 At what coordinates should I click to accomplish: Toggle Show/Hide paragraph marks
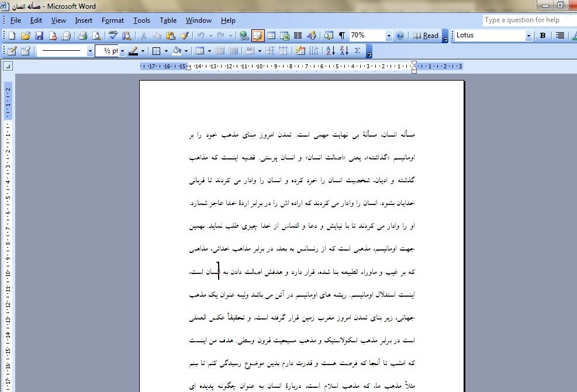pos(341,36)
